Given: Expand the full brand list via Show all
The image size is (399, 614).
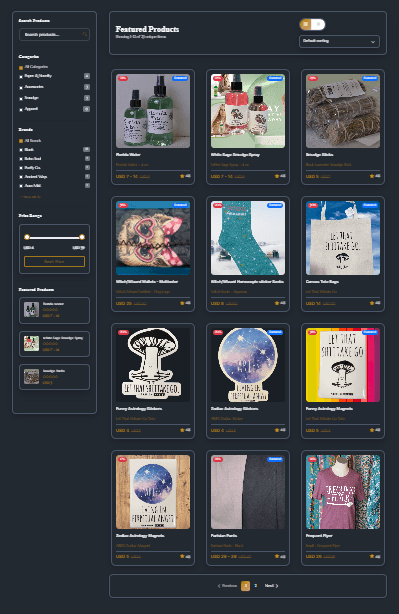Looking at the screenshot, I should 31,197.
